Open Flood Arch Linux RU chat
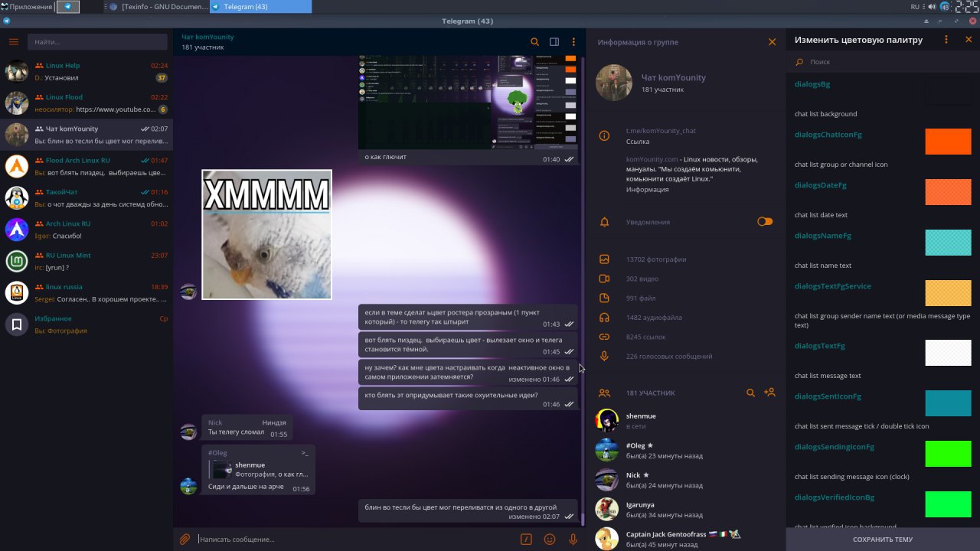This screenshot has height=551, width=980. [87, 166]
